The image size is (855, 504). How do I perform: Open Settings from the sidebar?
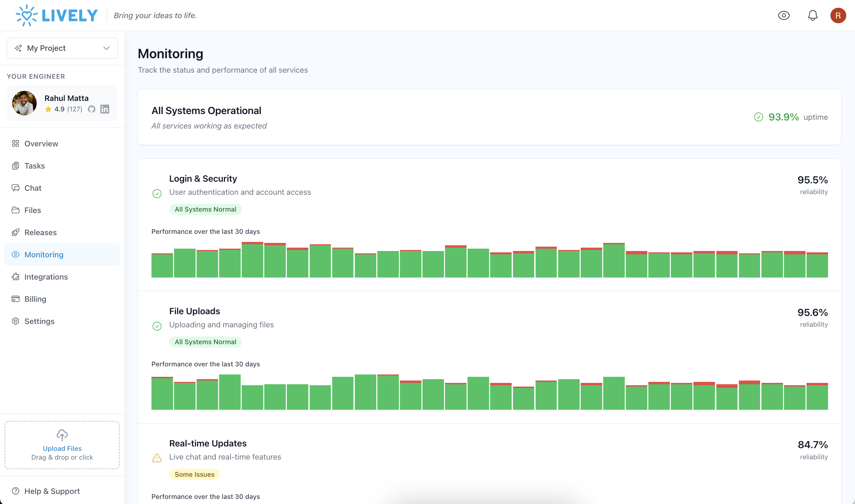click(x=39, y=321)
